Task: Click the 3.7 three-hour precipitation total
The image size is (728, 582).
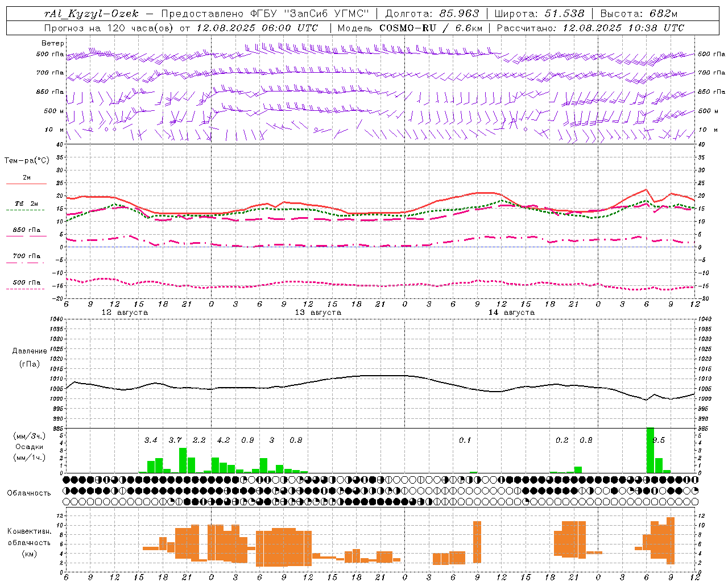Action: (x=175, y=440)
